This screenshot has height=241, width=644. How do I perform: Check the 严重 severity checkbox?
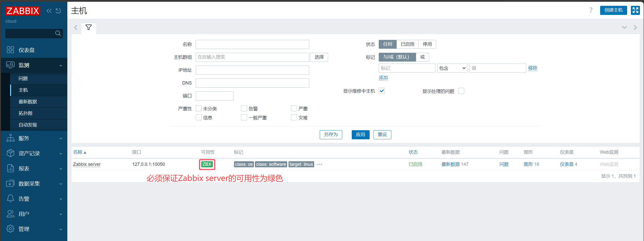point(294,108)
